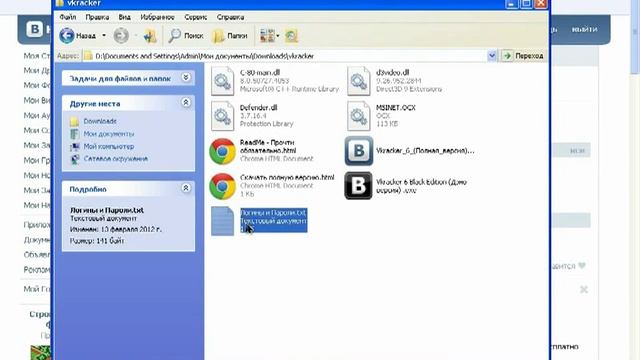Viewport: 640px width, 360px height.
Task: Select Скачать полную версию.html Chrome icon
Action: [222, 186]
